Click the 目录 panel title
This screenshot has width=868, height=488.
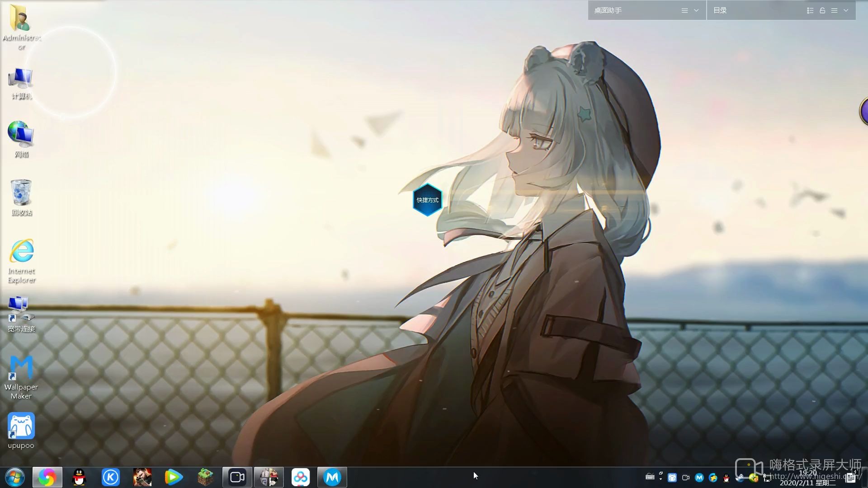pyautogui.click(x=720, y=10)
